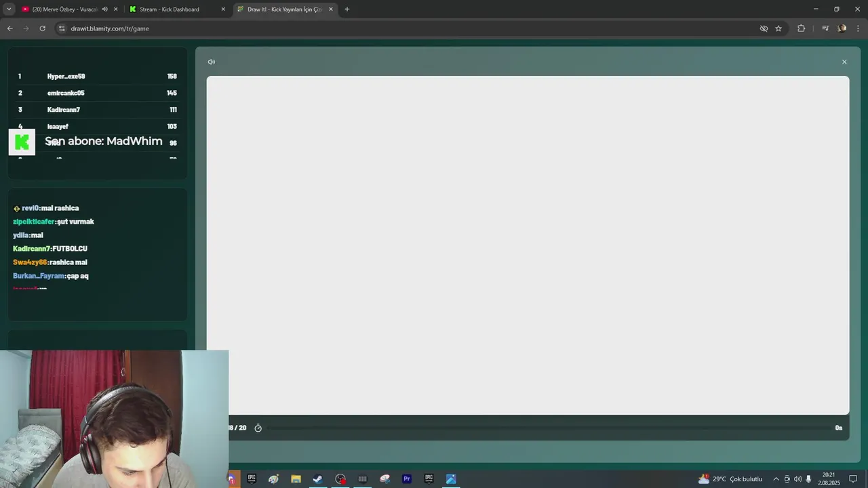Open the browser extensions menu

click(801, 28)
